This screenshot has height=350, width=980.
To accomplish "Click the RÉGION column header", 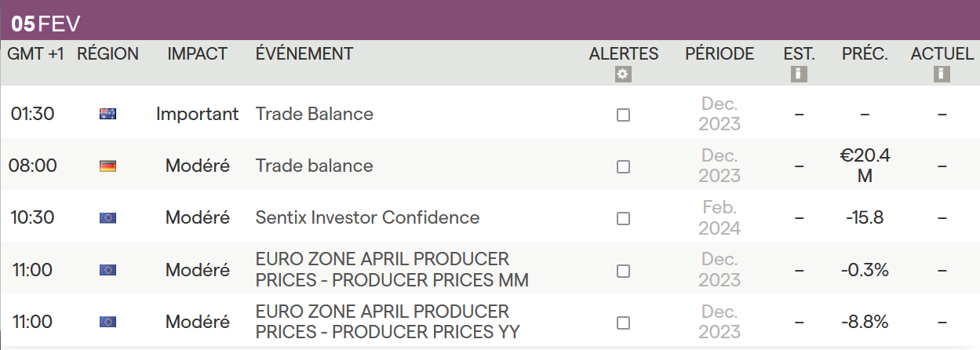I will pos(107,53).
